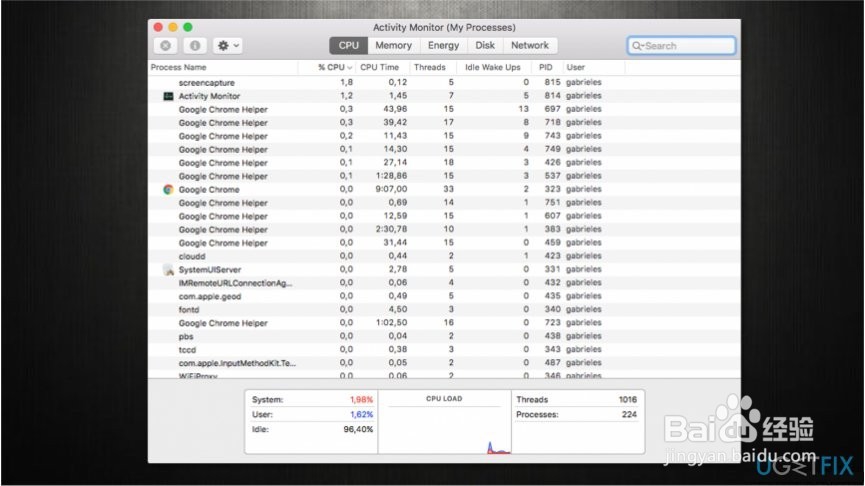Toggle % CPU column sort order
Image resolution: width=865 pixels, height=486 pixels.
click(x=327, y=67)
